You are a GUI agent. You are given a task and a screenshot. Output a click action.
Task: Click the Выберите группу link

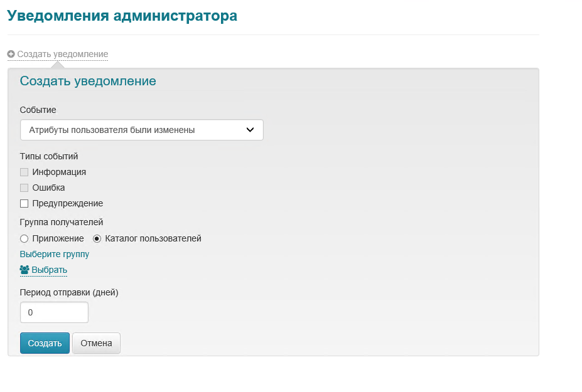[55, 254]
